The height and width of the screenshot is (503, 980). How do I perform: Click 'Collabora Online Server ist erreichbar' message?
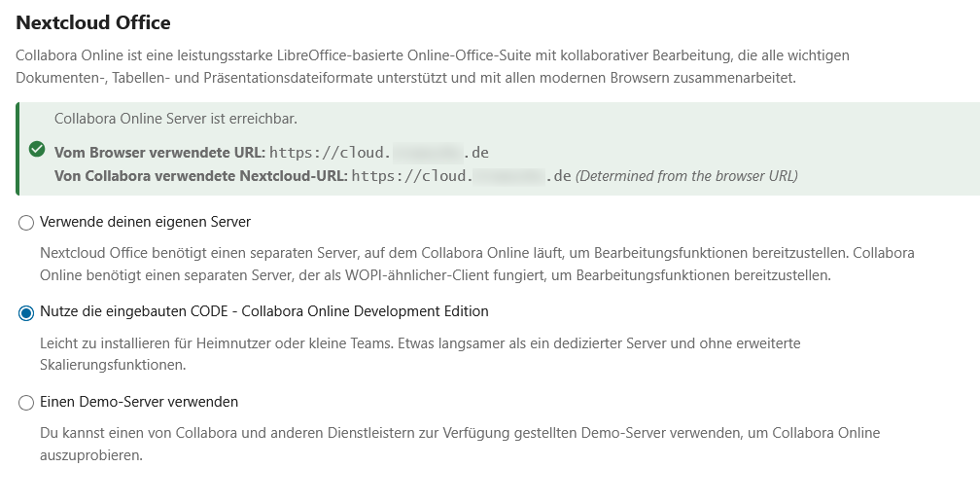(x=175, y=119)
